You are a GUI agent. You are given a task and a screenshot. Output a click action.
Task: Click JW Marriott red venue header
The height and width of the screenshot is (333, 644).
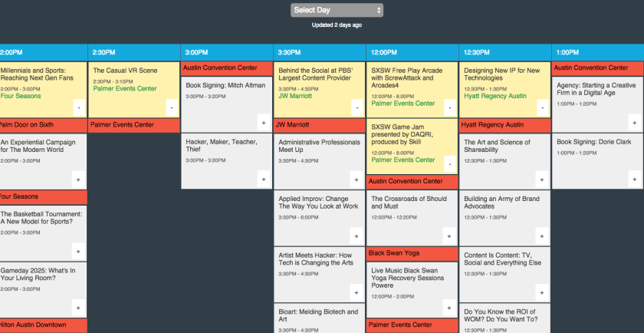coord(320,125)
